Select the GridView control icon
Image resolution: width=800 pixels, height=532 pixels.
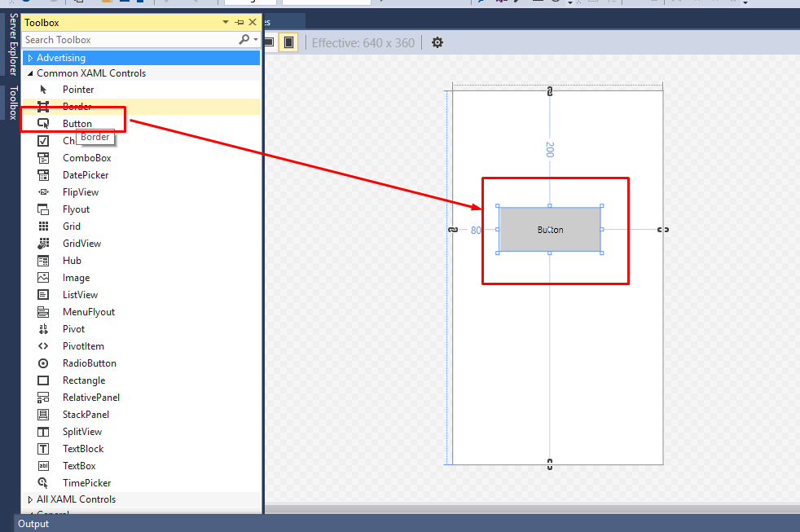(43, 244)
